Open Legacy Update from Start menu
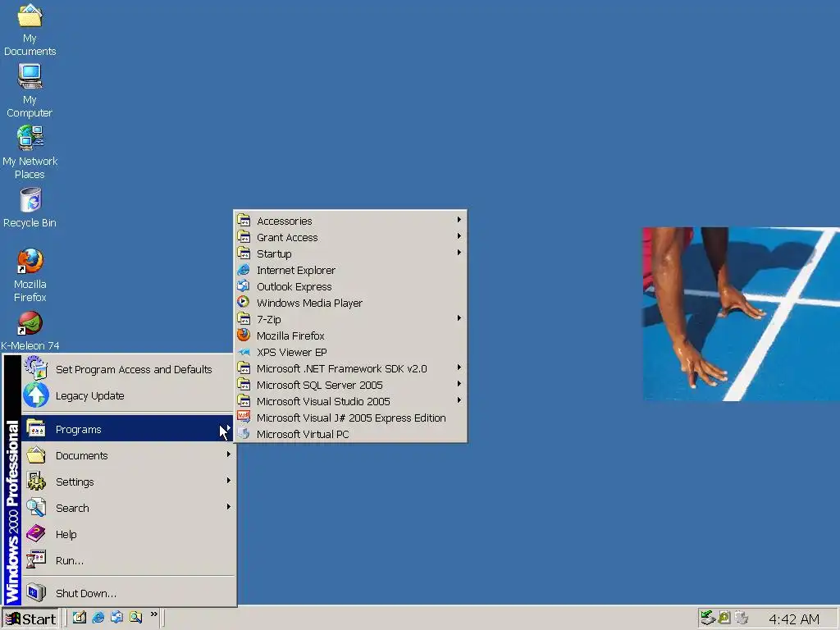This screenshot has width=840, height=630. [127, 395]
